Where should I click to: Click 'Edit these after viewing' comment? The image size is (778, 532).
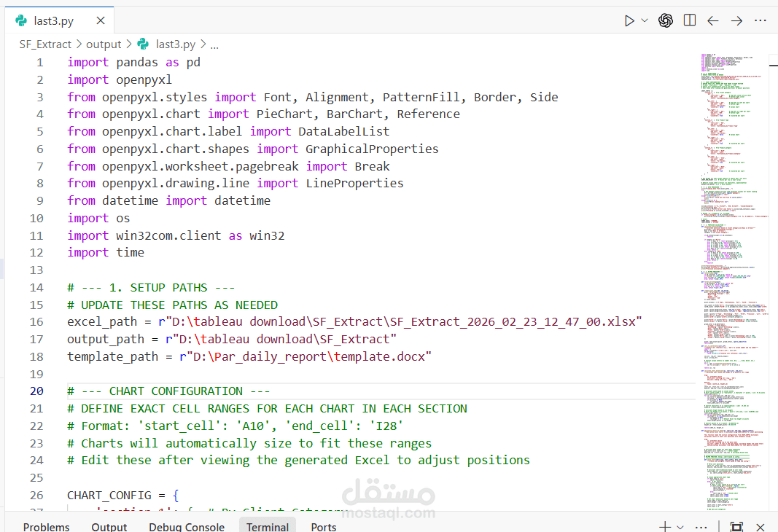pos(298,460)
